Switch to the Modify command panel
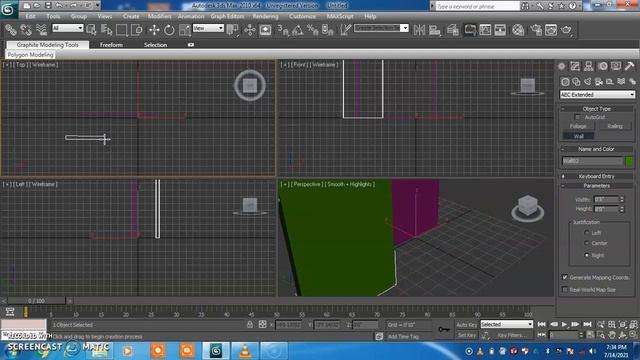640x360 pixels. [x=575, y=66]
